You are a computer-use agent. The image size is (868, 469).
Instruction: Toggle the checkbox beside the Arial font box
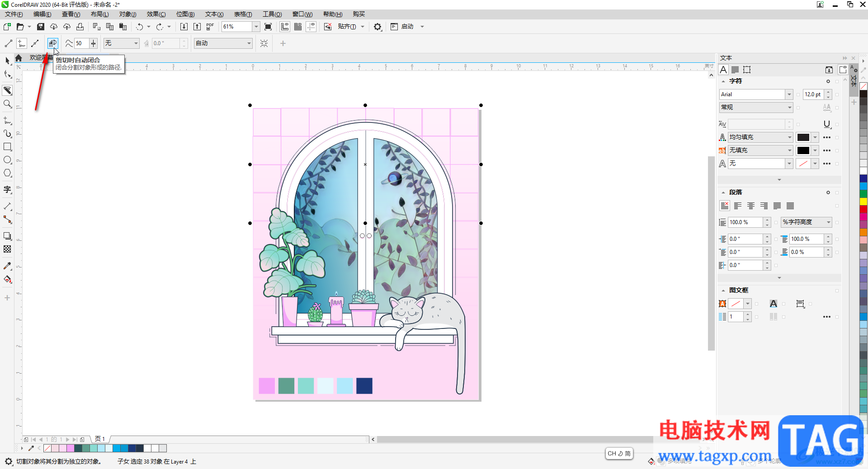[x=798, y=94]
